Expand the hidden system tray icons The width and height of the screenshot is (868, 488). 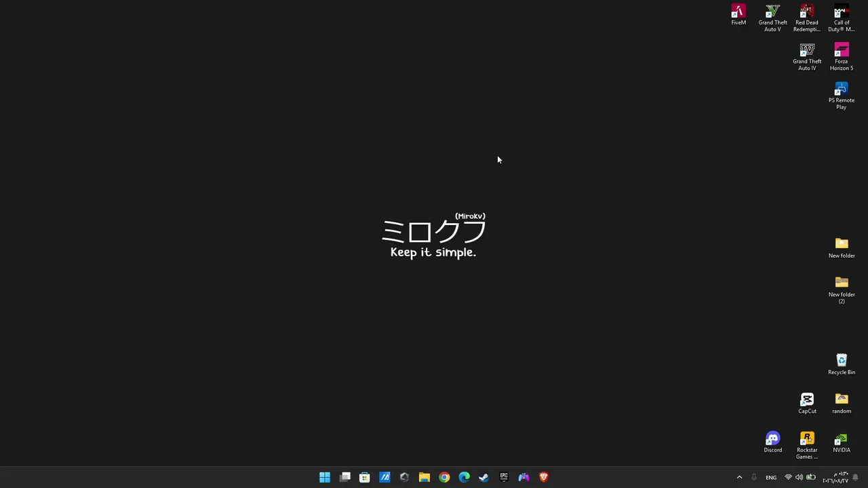coord(739,477)
